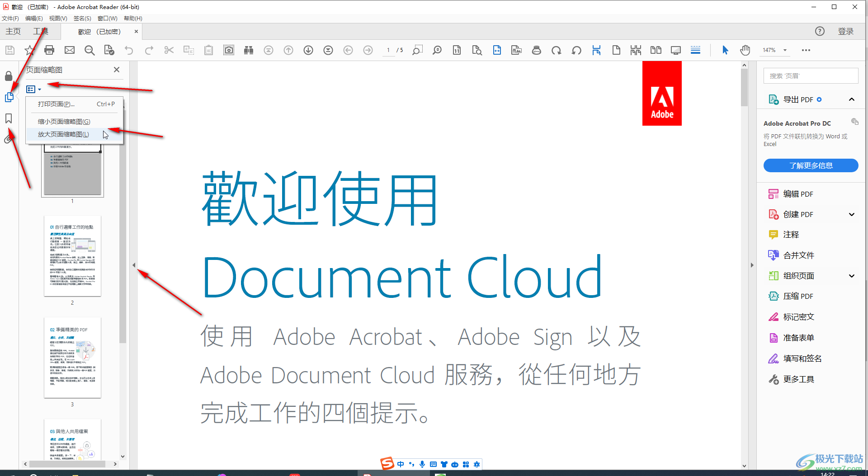
Task: Click the Help question mark icon
Action: (820, 31)
